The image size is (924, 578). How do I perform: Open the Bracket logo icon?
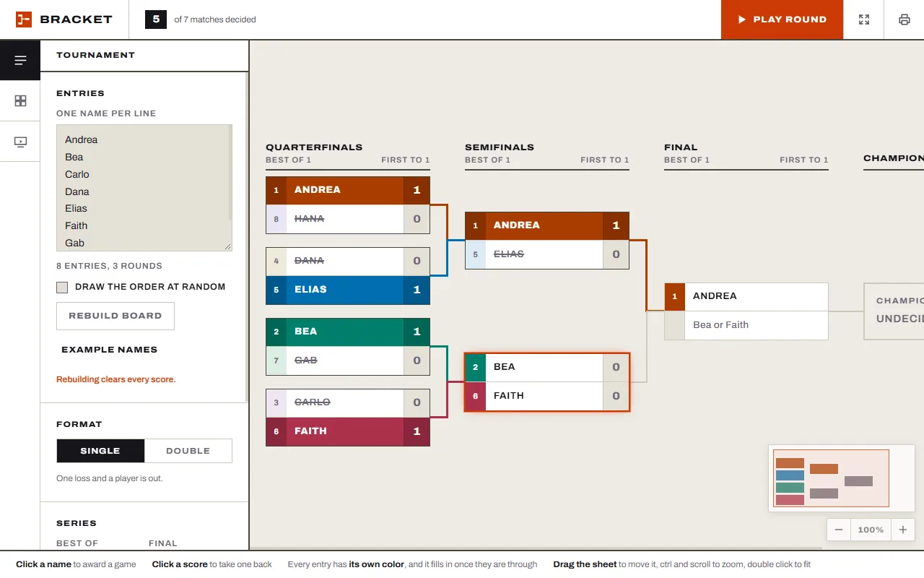[24, 20]
